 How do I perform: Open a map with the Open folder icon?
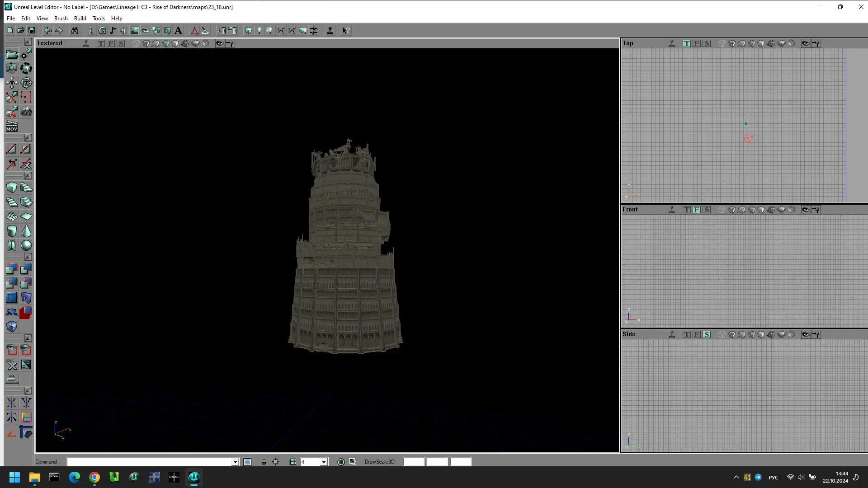pos(21,30)
